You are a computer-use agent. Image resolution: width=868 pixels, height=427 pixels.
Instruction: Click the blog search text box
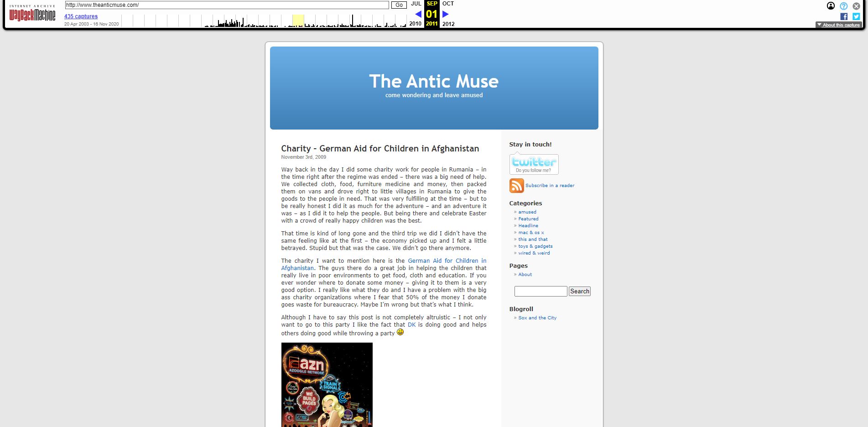(541, 292)
